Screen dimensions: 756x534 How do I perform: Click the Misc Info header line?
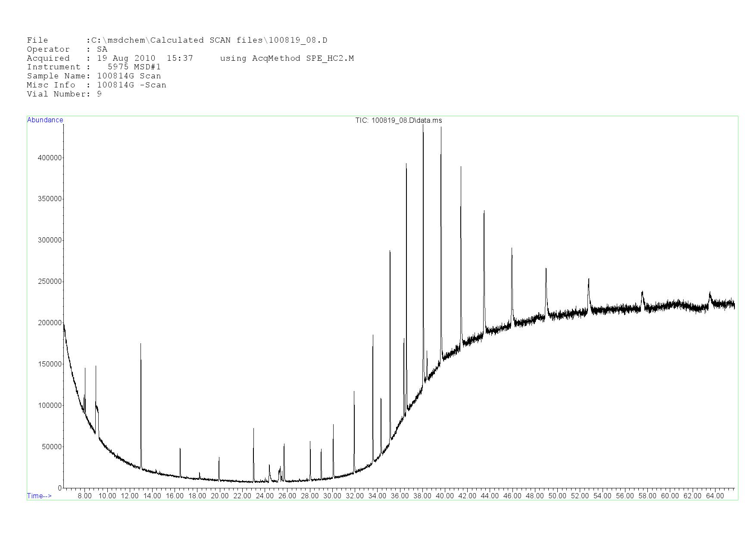pyautogui.click(x=96, y=85)
